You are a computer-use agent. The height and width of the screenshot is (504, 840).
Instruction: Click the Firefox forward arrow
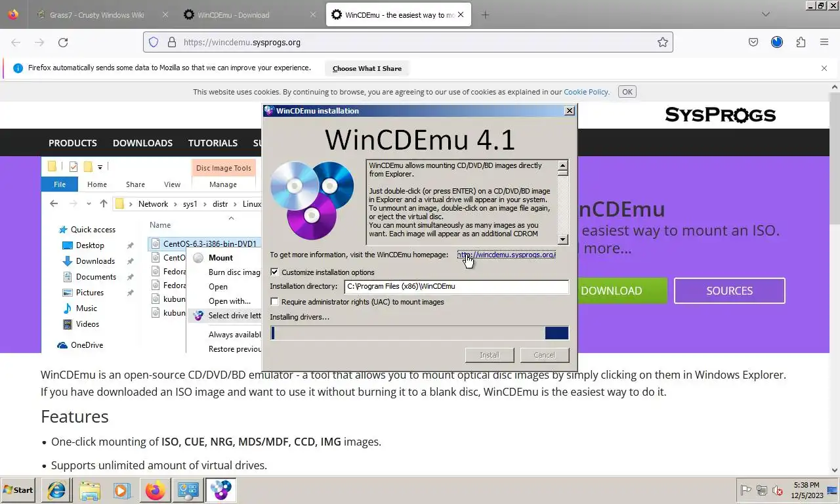coord(39,42)
